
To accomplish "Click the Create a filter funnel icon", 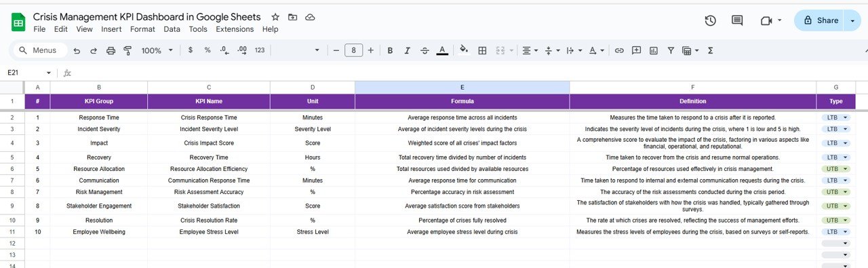I will (x=671, y=50).
